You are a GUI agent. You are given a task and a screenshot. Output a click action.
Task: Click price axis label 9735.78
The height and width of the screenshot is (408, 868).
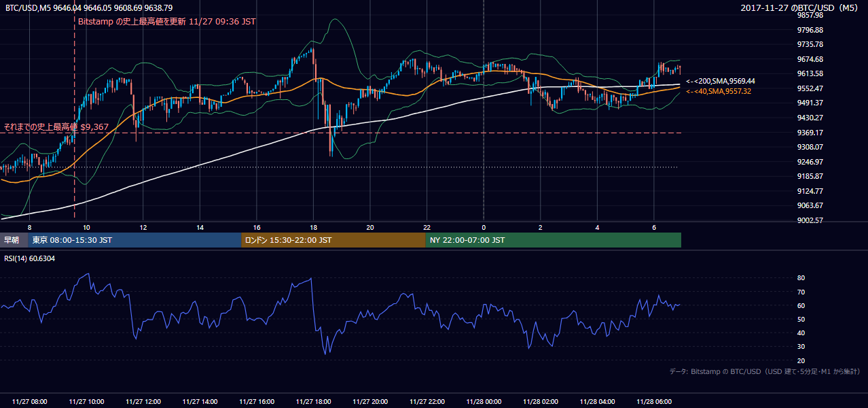pos(810,44)
